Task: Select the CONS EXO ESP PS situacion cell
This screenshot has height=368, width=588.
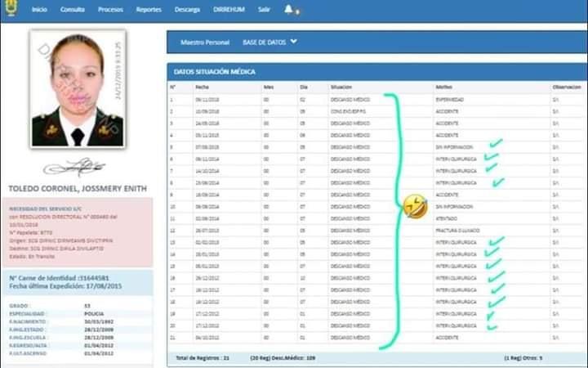Action: pyautogui.click(x=348, y=111)
